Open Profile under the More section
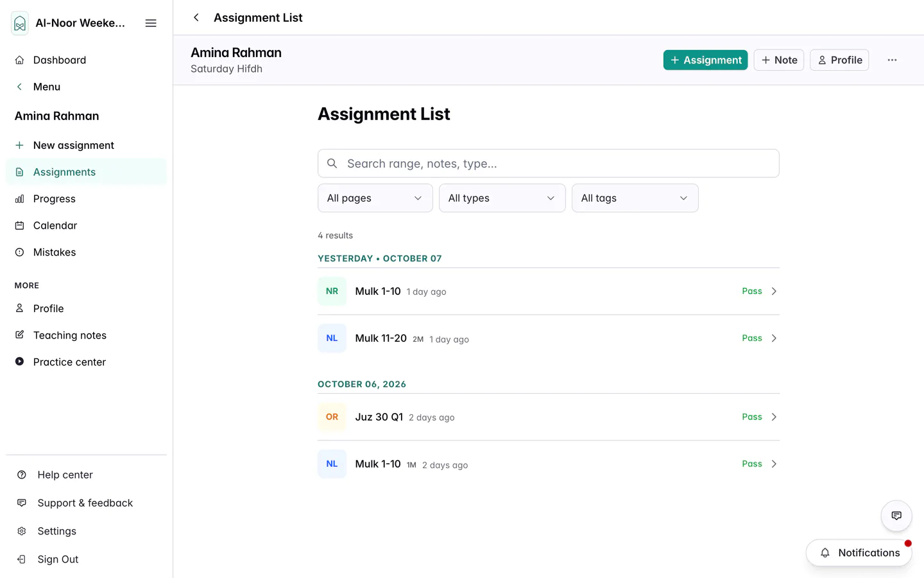The image size is (924, 578). click(86, 308)
